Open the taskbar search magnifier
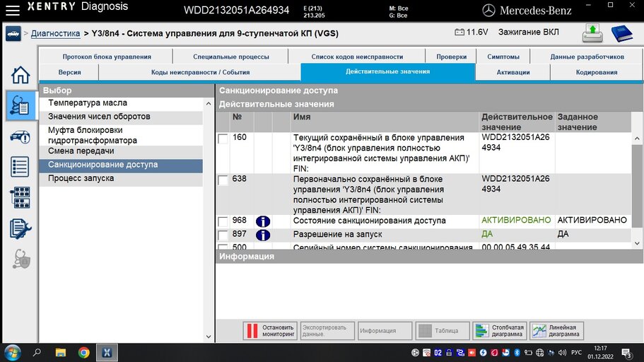This screenshot has width=644, height=362. [x=37, y=352]
